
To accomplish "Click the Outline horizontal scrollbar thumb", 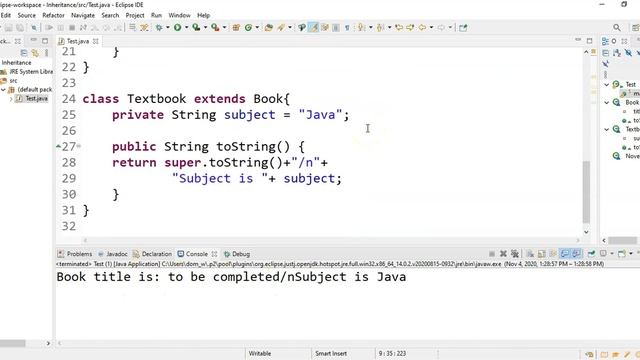I will 622,240.
